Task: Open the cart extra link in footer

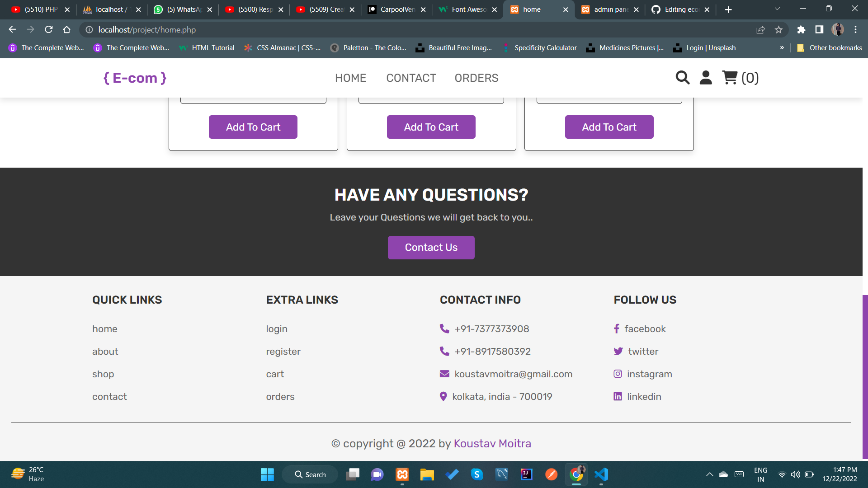Action: point(275,374)
